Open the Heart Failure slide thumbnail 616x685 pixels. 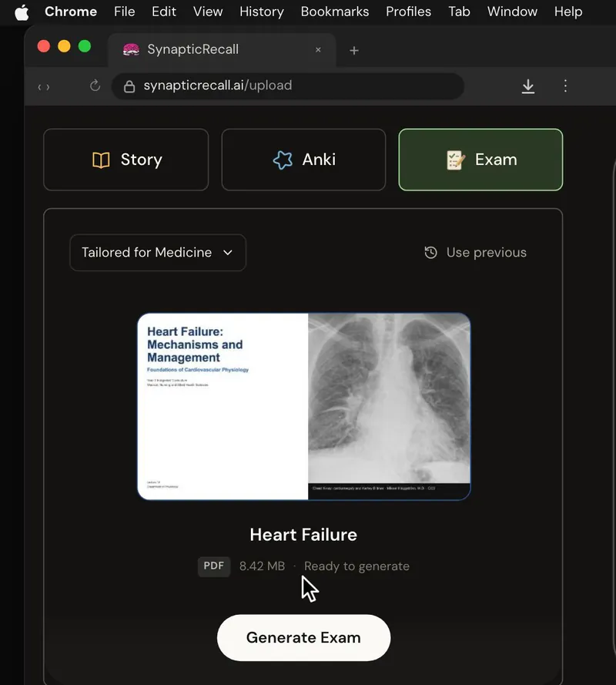point(304,406)
